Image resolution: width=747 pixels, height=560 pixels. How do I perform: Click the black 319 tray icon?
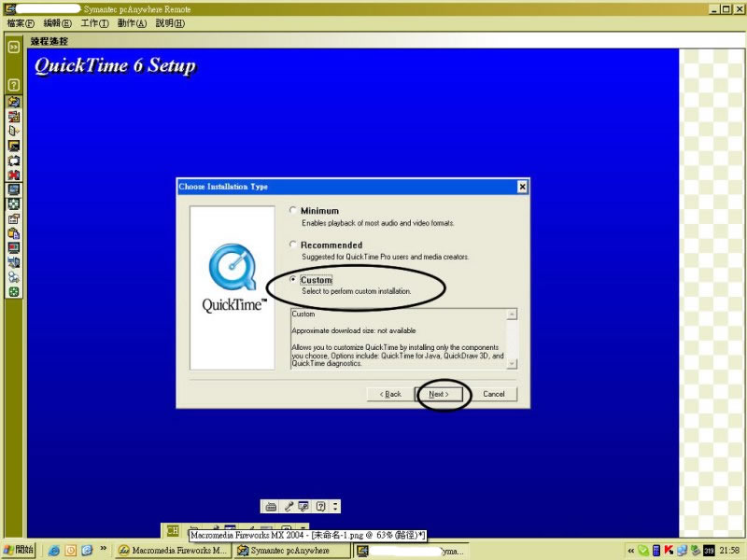(709, 551)
